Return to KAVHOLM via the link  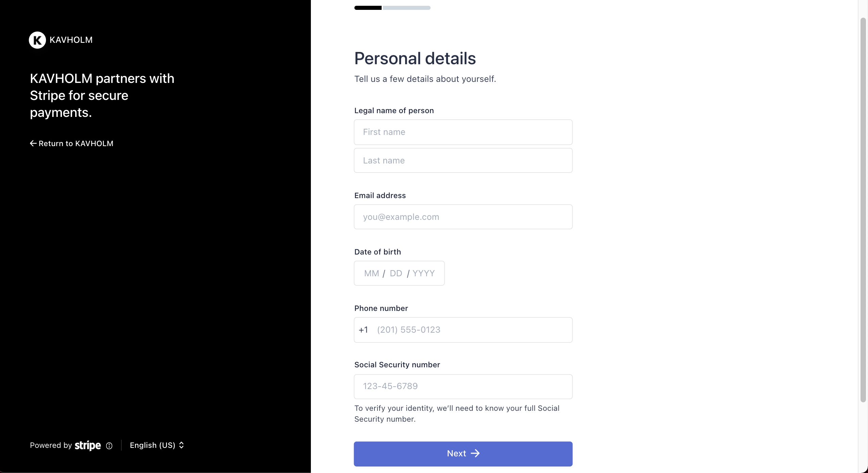[72, 143]
